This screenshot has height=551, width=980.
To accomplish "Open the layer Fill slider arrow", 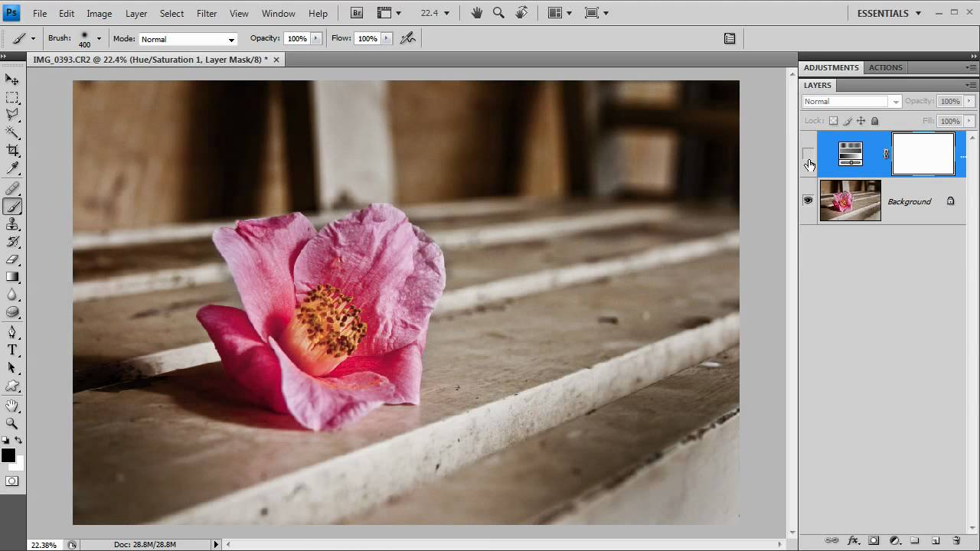I will (x=969, y=121).
